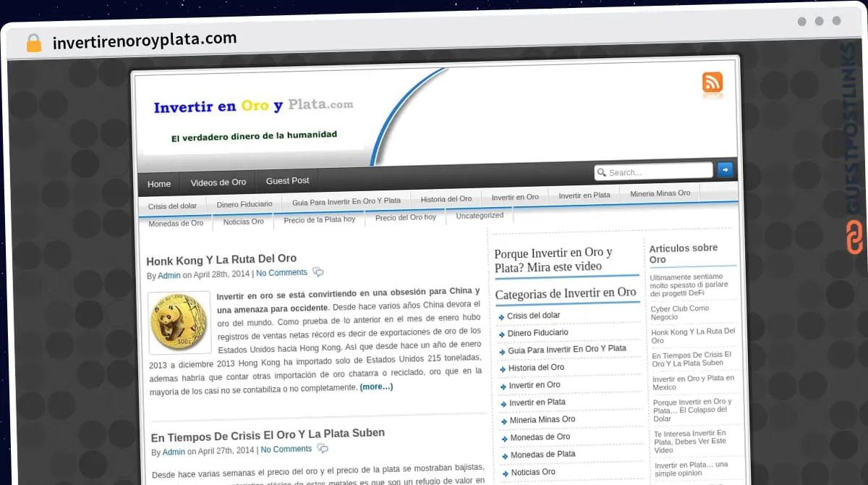
Task: Click the Articulos sobre Oro heading
Action: tap(684, 253)
